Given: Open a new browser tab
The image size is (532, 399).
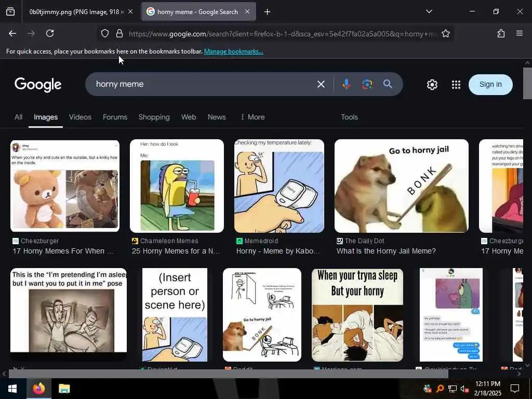Looking at the screenshot, I should point(267,12).
